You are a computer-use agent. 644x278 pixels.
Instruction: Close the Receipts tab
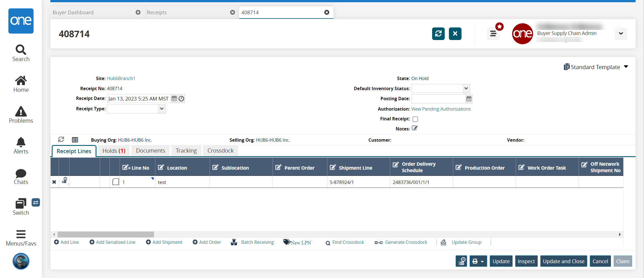pos(233,12)
